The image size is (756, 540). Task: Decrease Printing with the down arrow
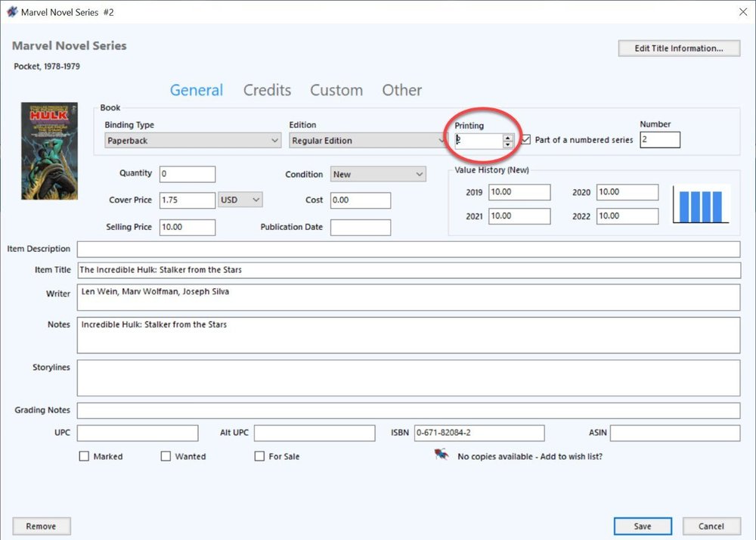[507, 144]
